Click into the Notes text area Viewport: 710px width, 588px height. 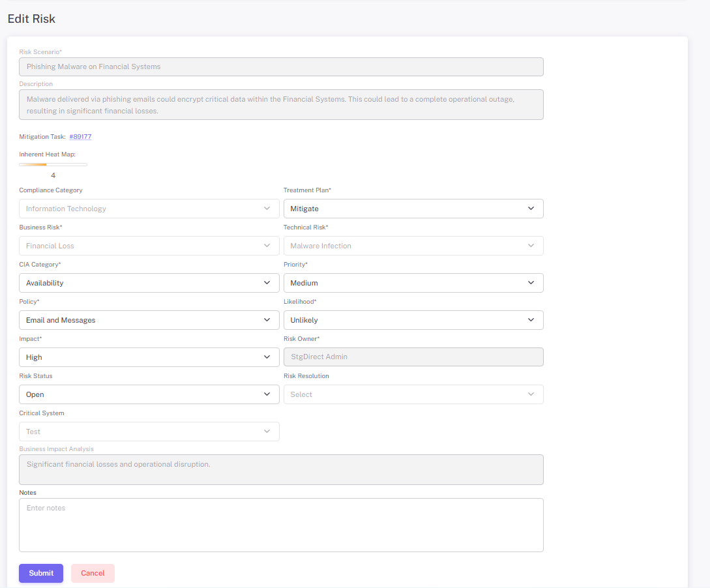[281, 525]
